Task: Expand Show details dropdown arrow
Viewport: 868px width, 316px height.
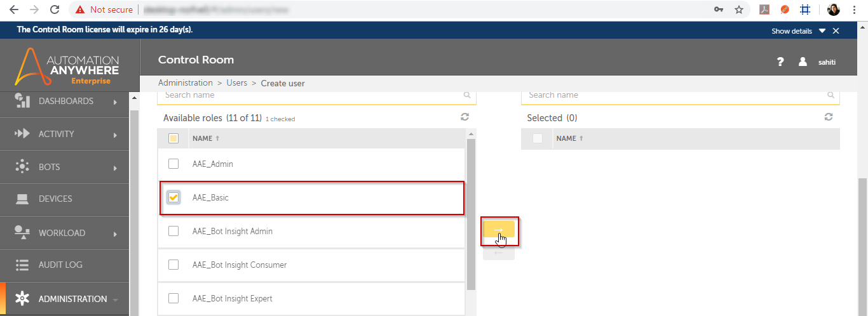Action: pyautogui.click(x=822, y=30)
